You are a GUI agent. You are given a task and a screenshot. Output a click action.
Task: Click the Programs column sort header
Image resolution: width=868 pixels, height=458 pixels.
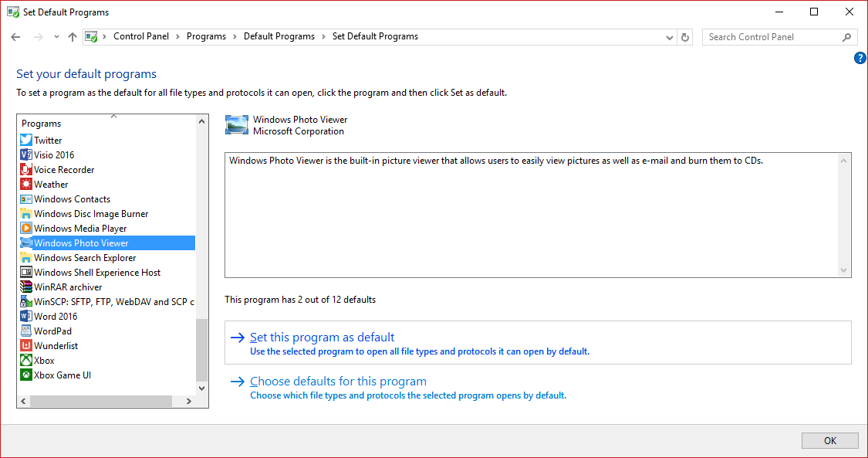[x=107, y=123]
